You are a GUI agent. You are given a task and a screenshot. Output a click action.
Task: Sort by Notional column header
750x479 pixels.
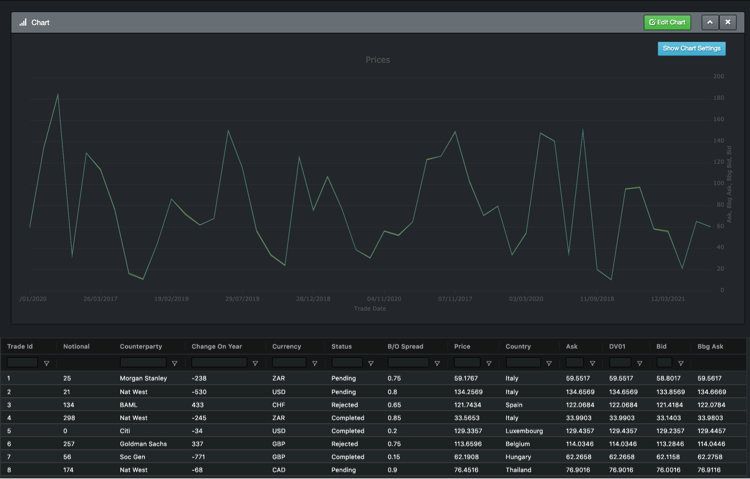(x=76, y=346)
